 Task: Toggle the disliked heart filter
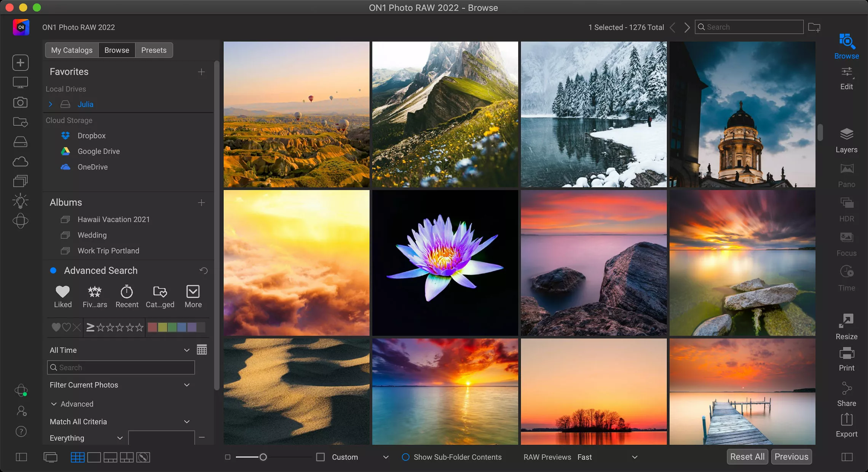(x=67, y=327)
